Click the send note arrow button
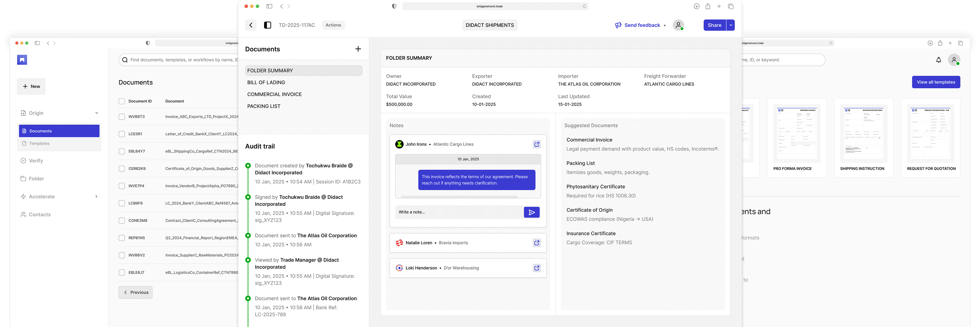This screenshot has height=327, width=980. click(x=531, y=212)
